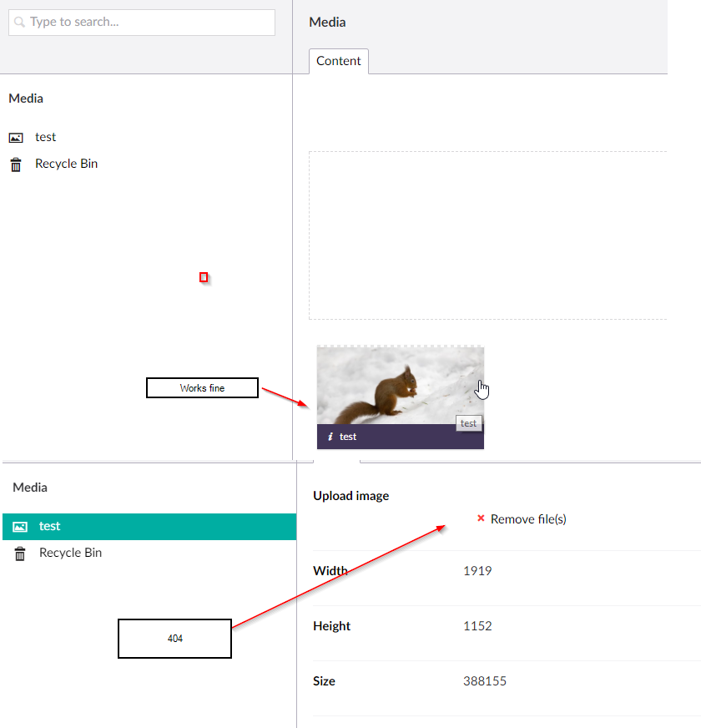The height and width of the screenshot is (728, 701).
Task: Click the small red square marker
Action: 204,277
